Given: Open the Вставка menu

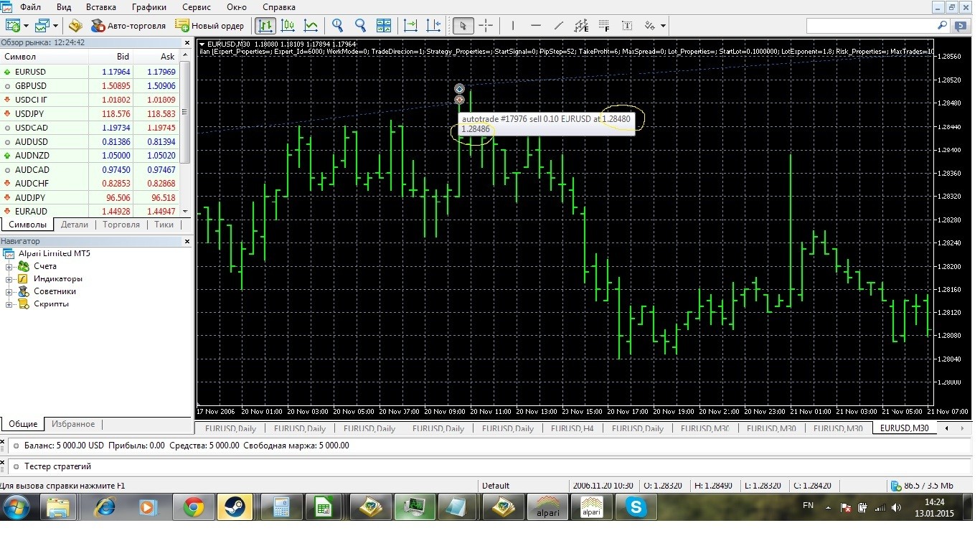Looking at the screenshot, I should (101, 7).
